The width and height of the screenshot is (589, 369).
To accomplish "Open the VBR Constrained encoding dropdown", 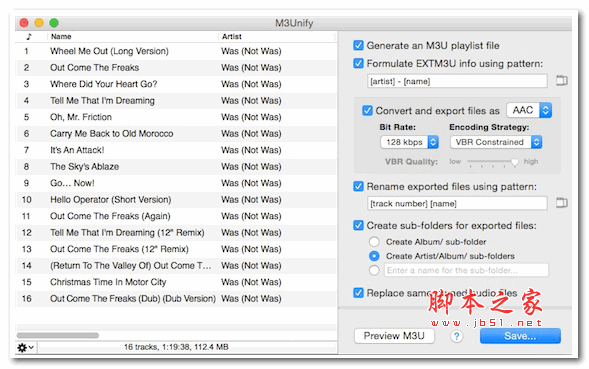I will coord(495,142).
